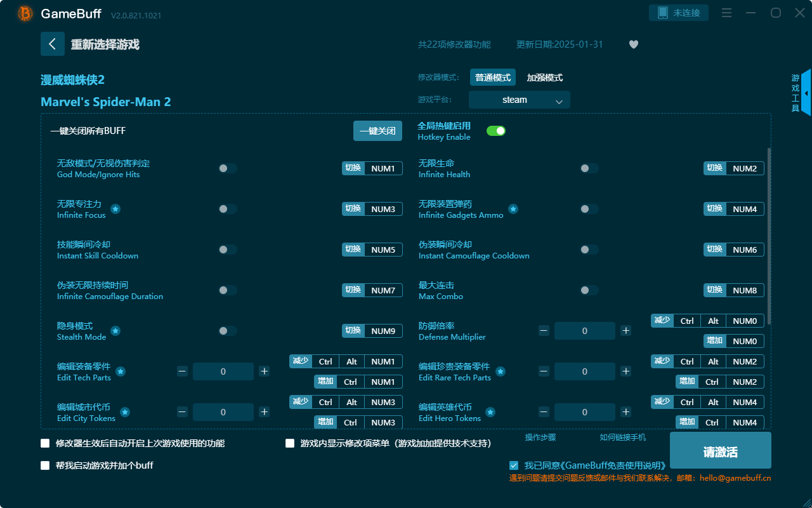Check the in-game modifier menu display checkbox
Image resolution: width=812 pixels, height=508 pixels.
(x=290, y=443)
